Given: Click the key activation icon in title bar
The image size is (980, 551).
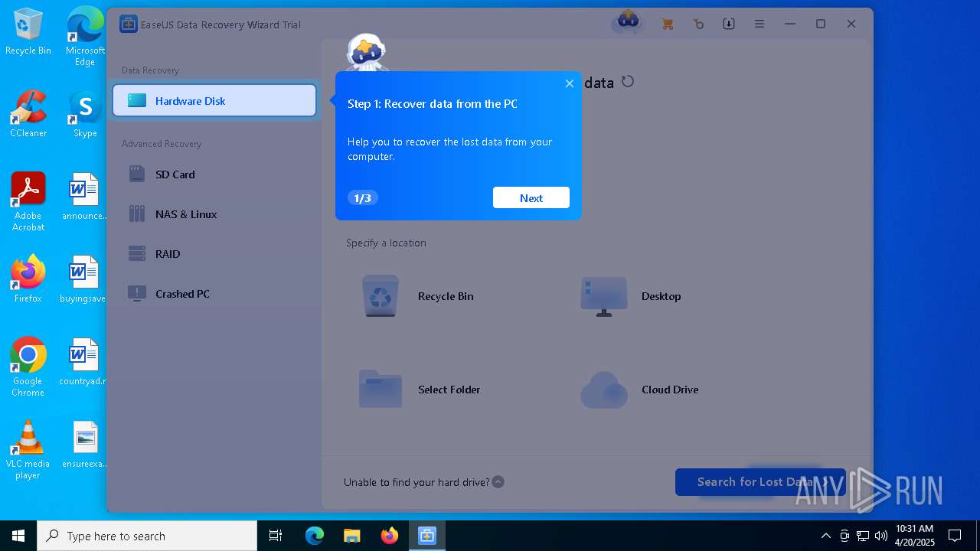Looking at the screenshot, I should [x=698, y=24].
